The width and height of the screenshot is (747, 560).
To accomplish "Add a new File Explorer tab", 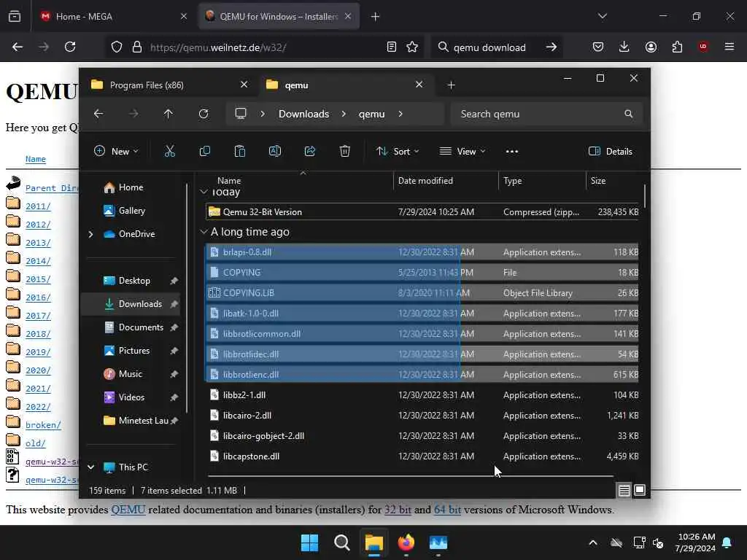I will [x=451, y=85].
